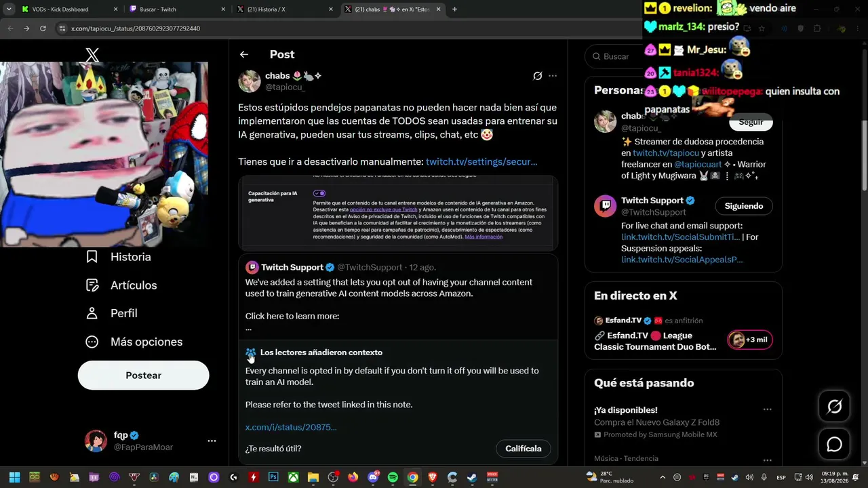Expand the Chrome tab search dropdown
Viewport: 868px width, 488px height.
tap(9, 9)
